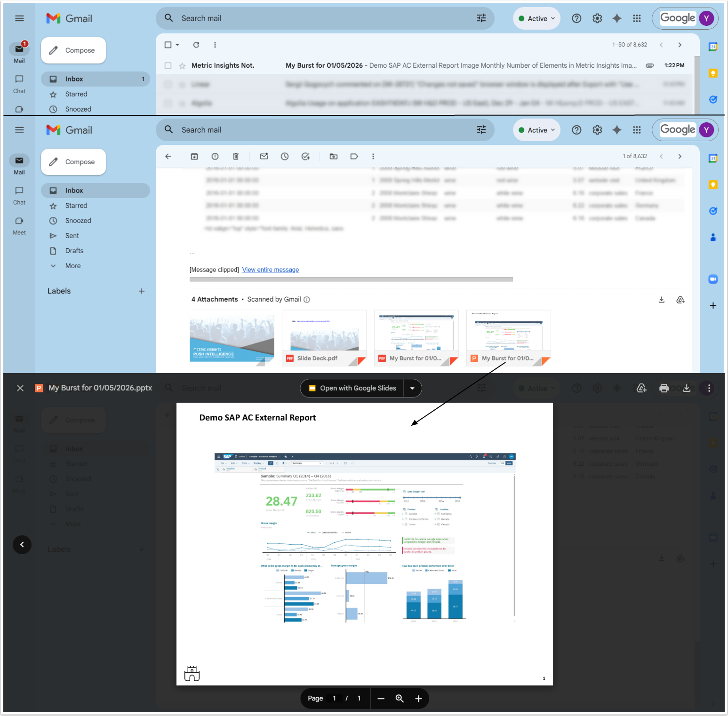Star the Metric Insights Not. email
728x716 pixels.
point(182,65)
